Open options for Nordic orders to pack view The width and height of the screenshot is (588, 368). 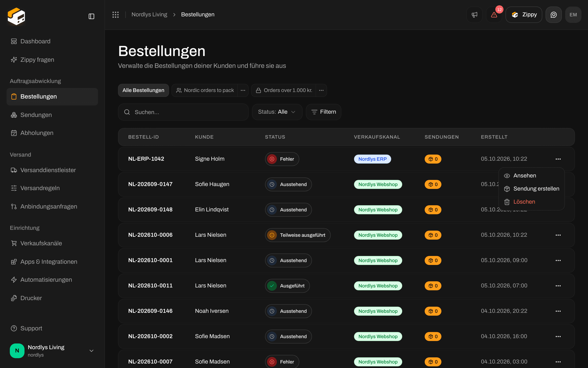[x=243, y=90]
